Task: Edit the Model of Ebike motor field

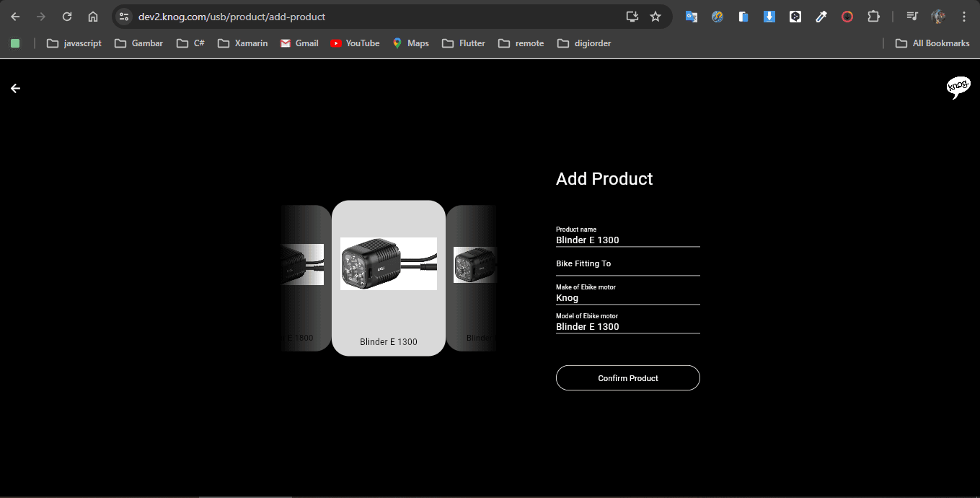Action: [628, 323]
